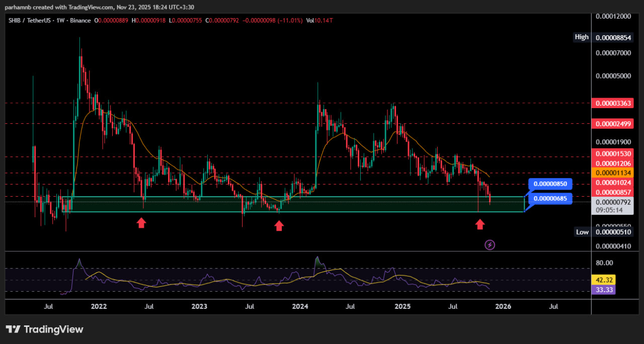Click the 2024 label on time axis
644x344 pixels.
(x=300, y=306)
